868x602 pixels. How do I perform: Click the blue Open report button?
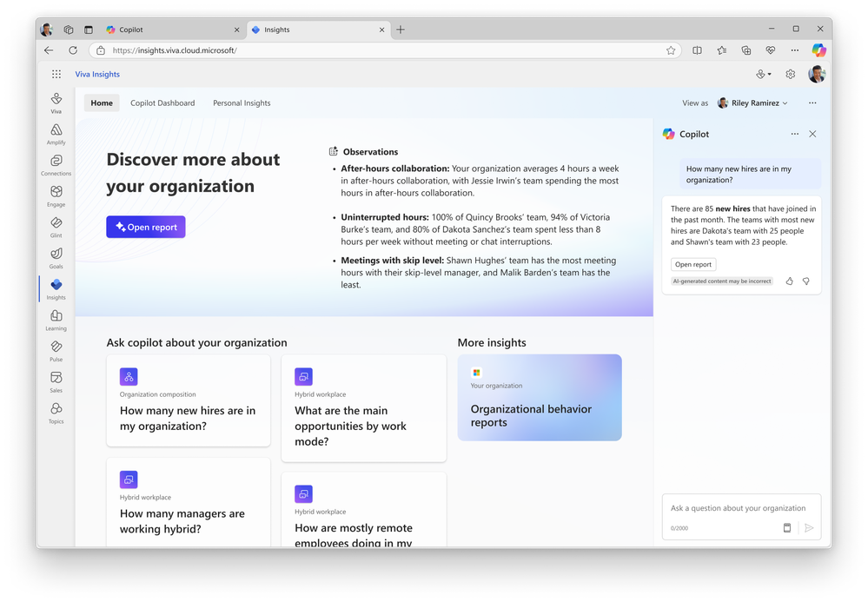click(146, 227)
